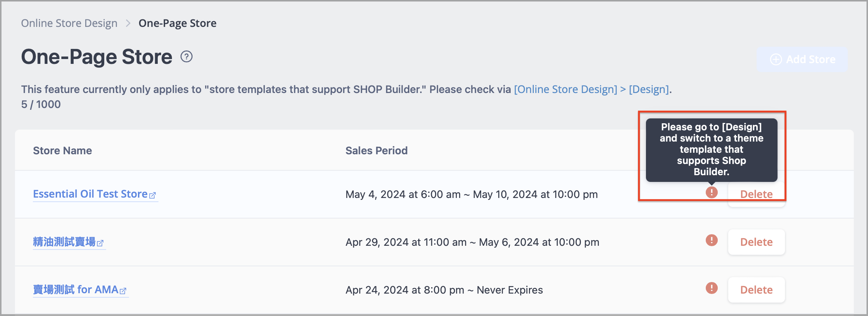Open the help icon beside One-Page Store title
This screenshot has width=868, height=316.
click(x=187, y=56)
